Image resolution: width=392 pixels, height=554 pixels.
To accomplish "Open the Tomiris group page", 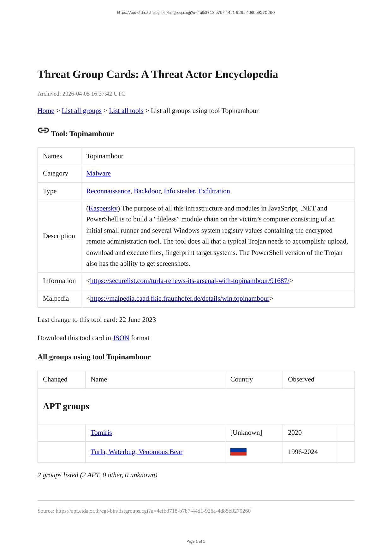I will pos(101,433).
